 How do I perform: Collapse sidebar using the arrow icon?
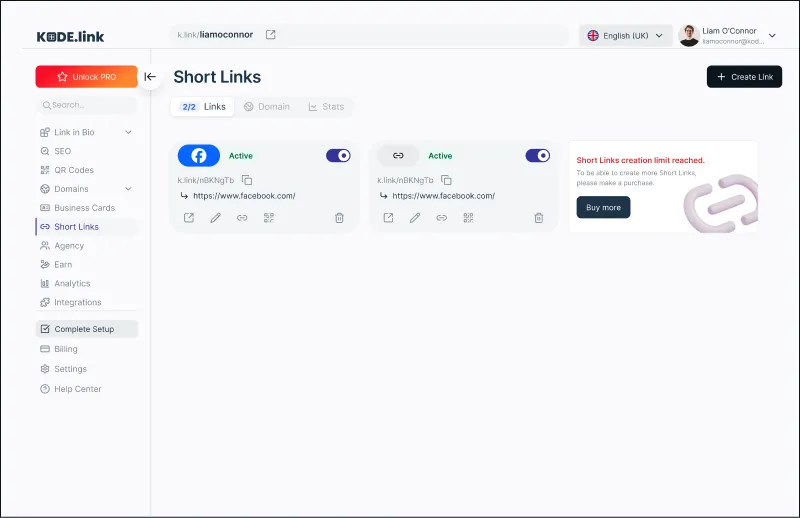click(x=150, y=76)
